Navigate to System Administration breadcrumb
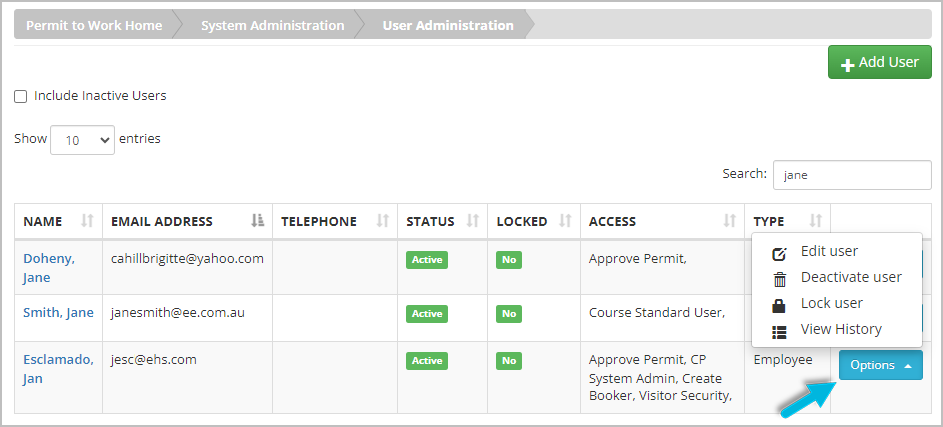This screenshot has width=943, height=427. pos(272,25)
